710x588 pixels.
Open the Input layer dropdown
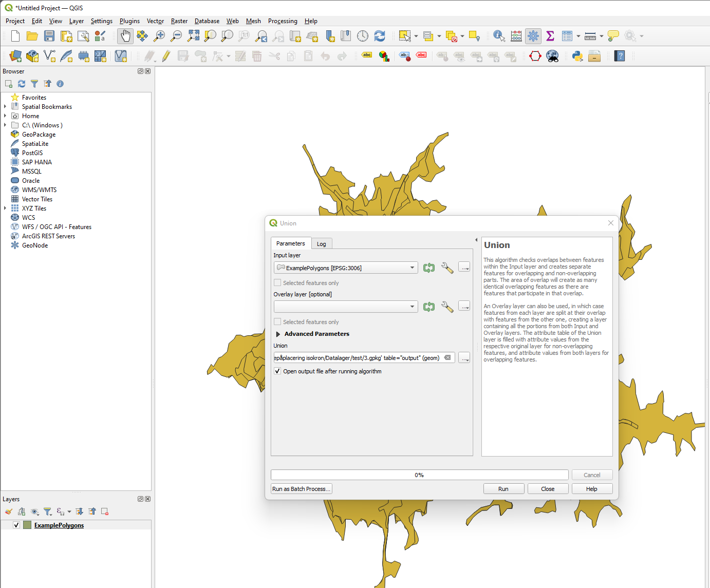[x=412, y=268]
